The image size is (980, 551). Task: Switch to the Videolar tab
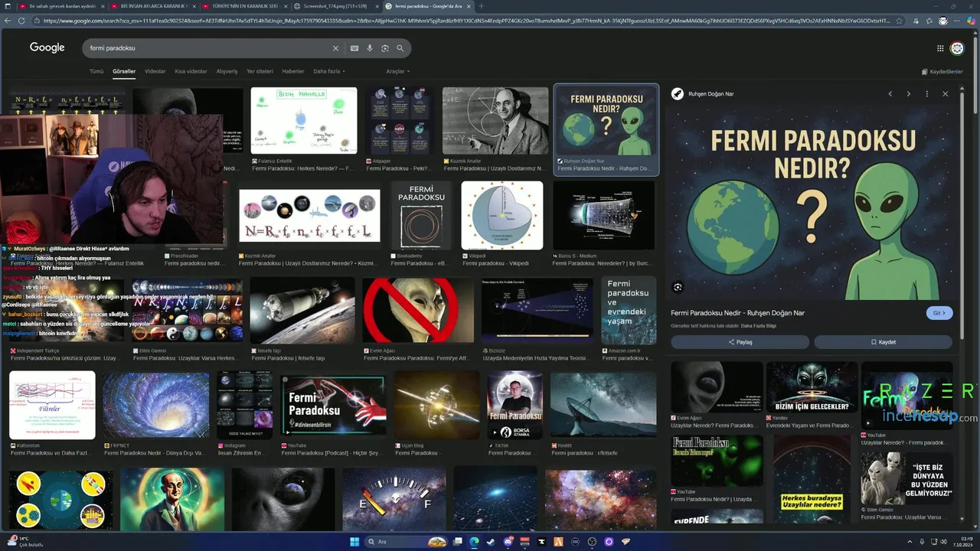[x=155, y=71]
